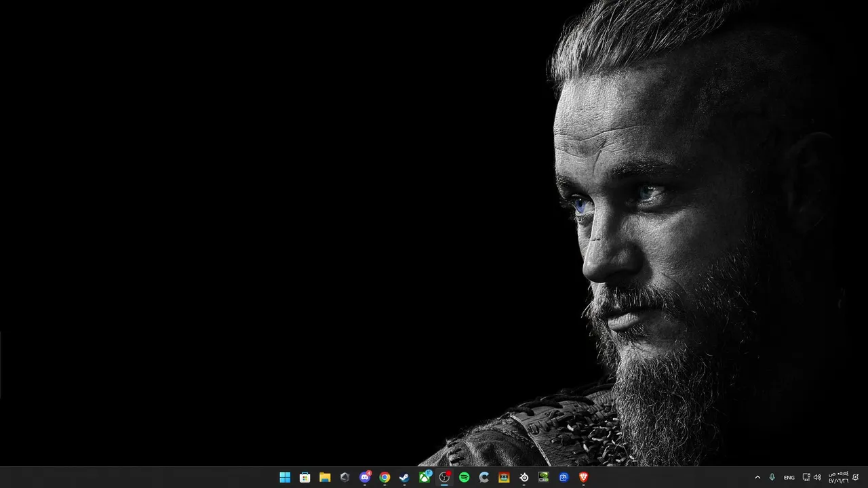Open the gray Unity-style cube app
The image size is (868, 488).
pos(344,477)
